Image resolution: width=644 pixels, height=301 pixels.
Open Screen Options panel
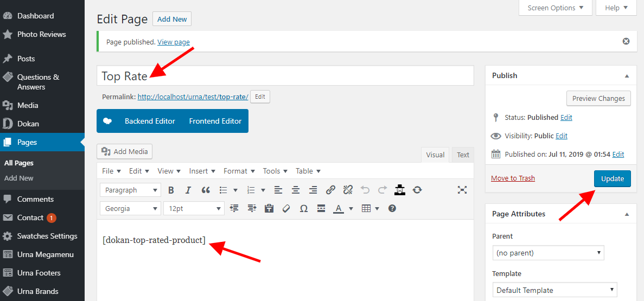click(555, 8)
